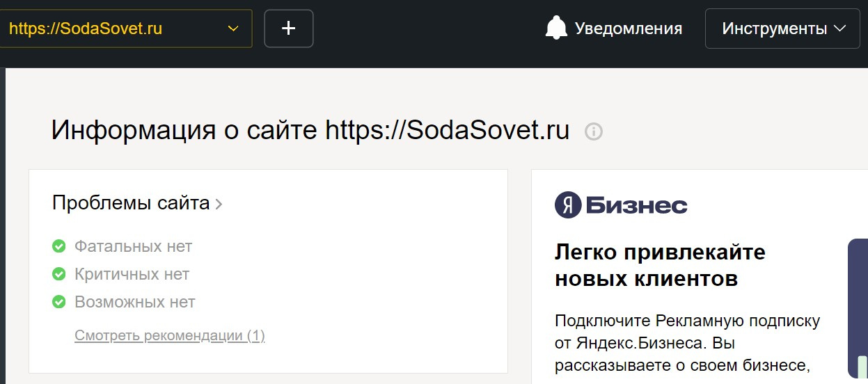Open the Инструменты dropdown menu

click(x=782, y=29)
